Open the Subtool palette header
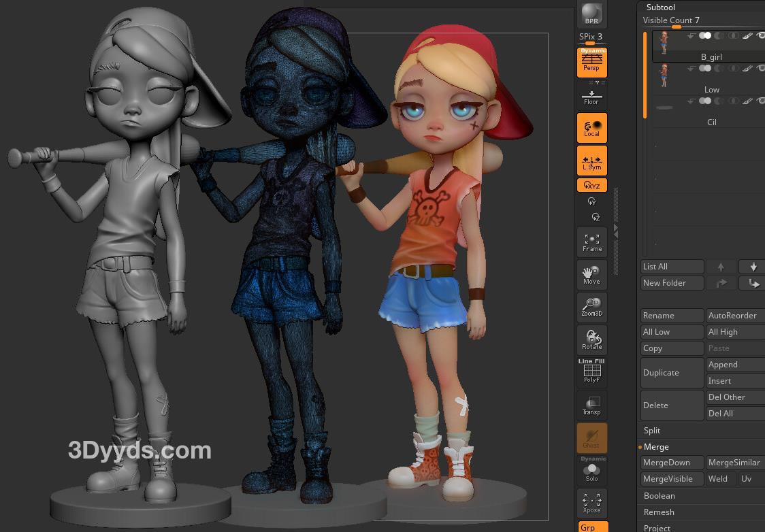The height and width of the screenshot is (532, 765). (660, 7)
